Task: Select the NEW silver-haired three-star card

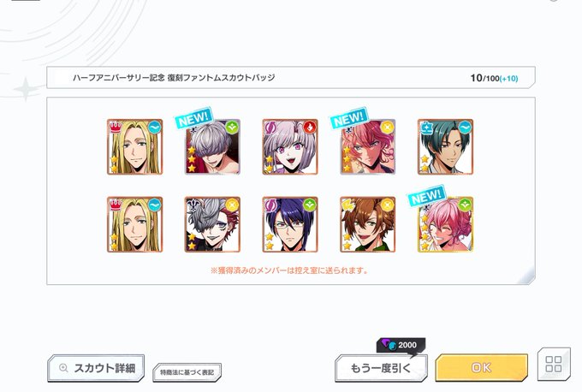Action: (x=212, y=146)
